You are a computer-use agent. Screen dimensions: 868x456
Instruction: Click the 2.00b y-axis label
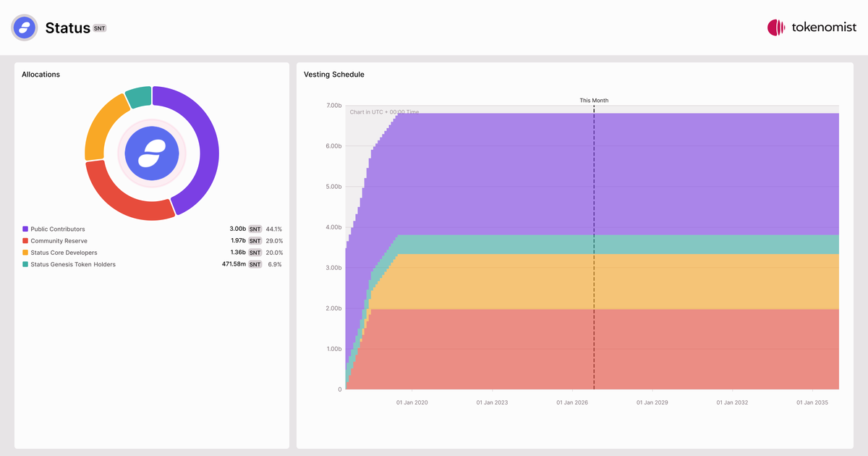(x=333, y=308)
